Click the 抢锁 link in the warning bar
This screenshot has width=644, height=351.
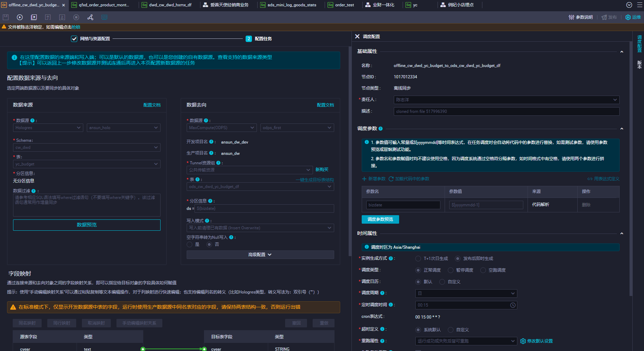point(76,27)
